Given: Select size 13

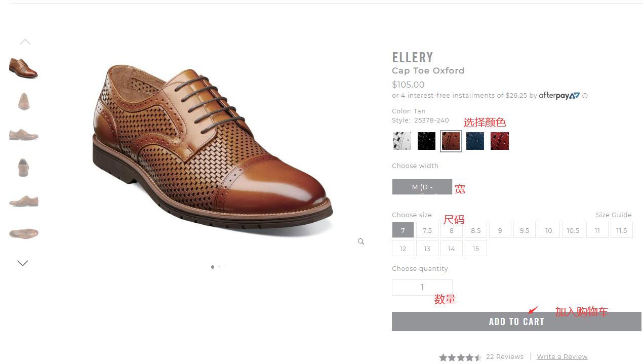Looking at the screenshot, I should [427, 249].
